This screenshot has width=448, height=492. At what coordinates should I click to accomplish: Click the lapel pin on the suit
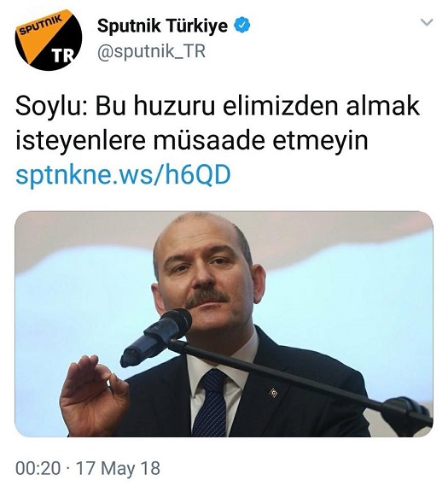[273, 392]
